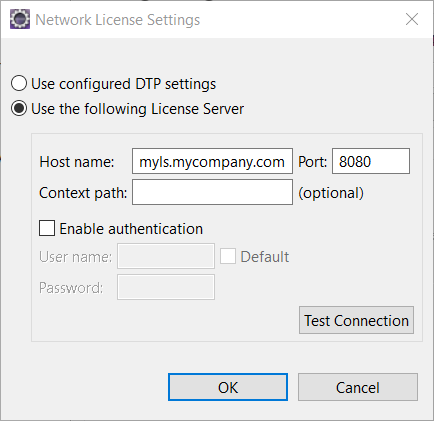The height and width of the screenshot is (421, 434).
Task: Click the Enable authentication label text
Action: 131,229
